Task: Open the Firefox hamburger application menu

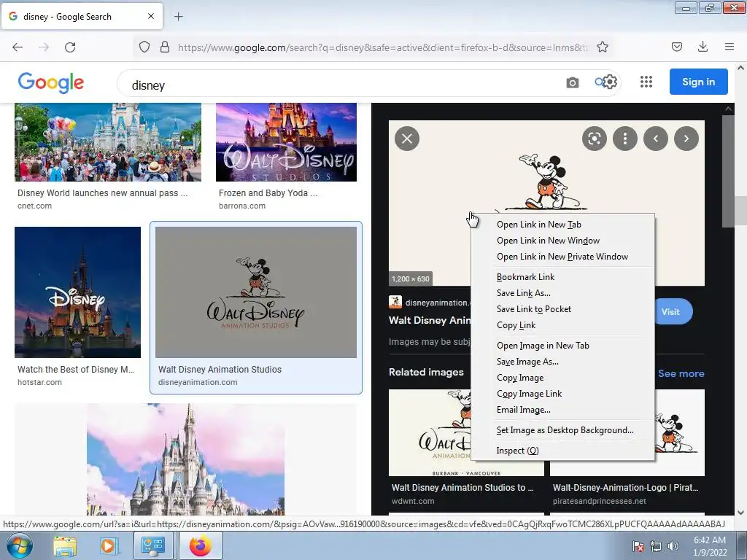Action: [x=729, y=47]
